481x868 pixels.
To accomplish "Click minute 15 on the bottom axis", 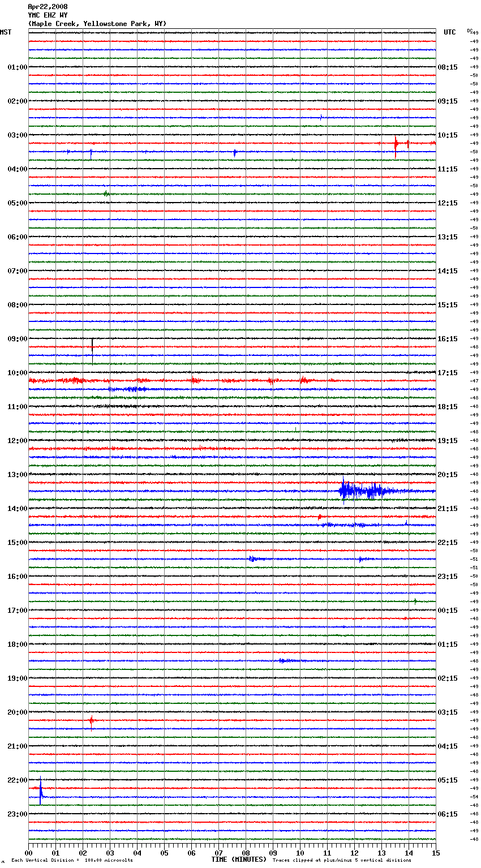I will [x=436, y=853].
